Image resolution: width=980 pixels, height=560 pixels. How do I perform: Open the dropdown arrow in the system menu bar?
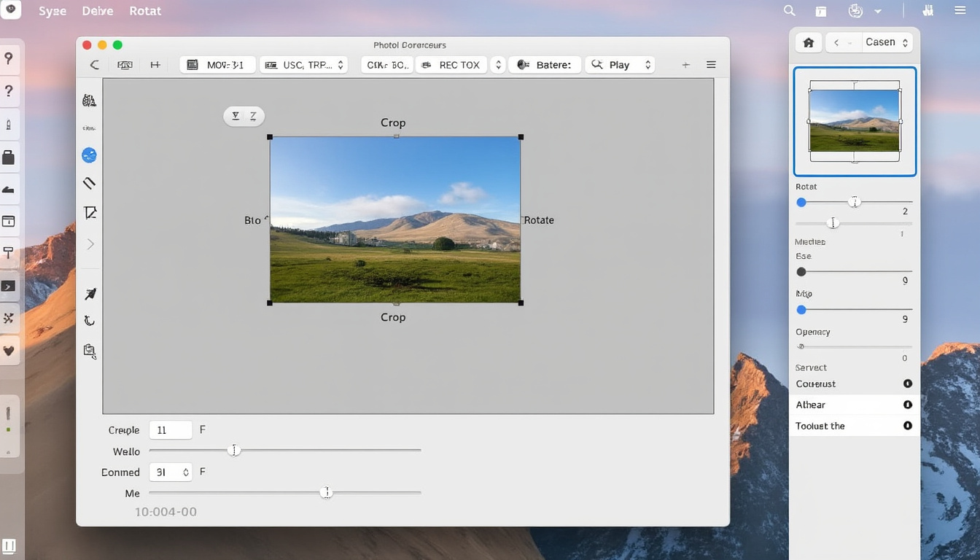[x=878, y=11]
